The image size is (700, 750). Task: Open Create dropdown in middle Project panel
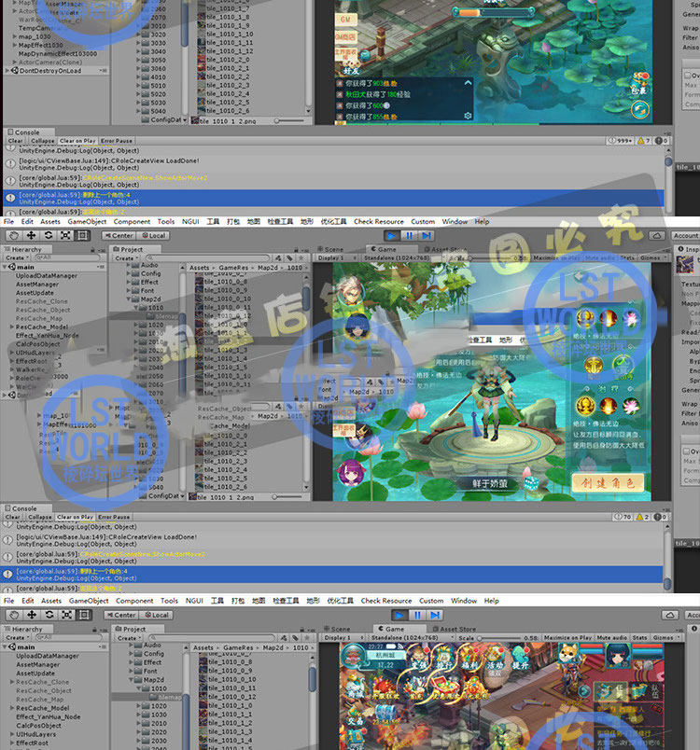(x=126, y=257)
